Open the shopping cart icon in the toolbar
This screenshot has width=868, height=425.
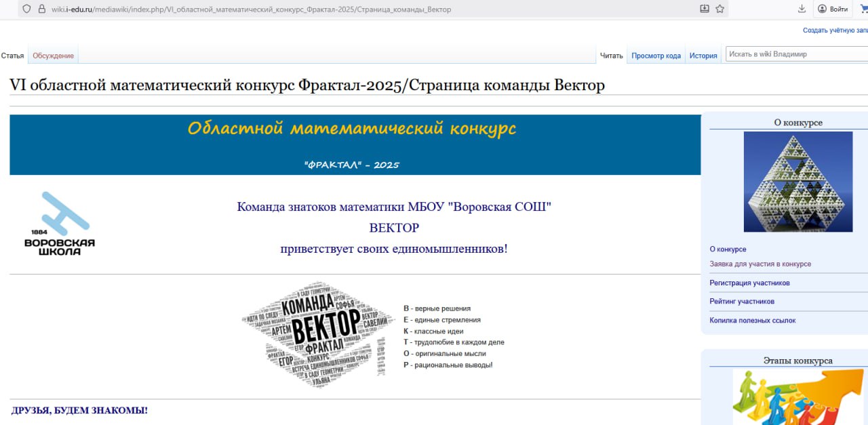point(863,9)
